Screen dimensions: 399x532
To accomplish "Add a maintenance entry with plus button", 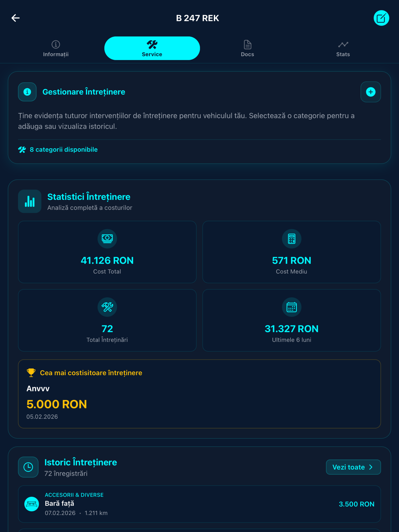I will (371, 92).
